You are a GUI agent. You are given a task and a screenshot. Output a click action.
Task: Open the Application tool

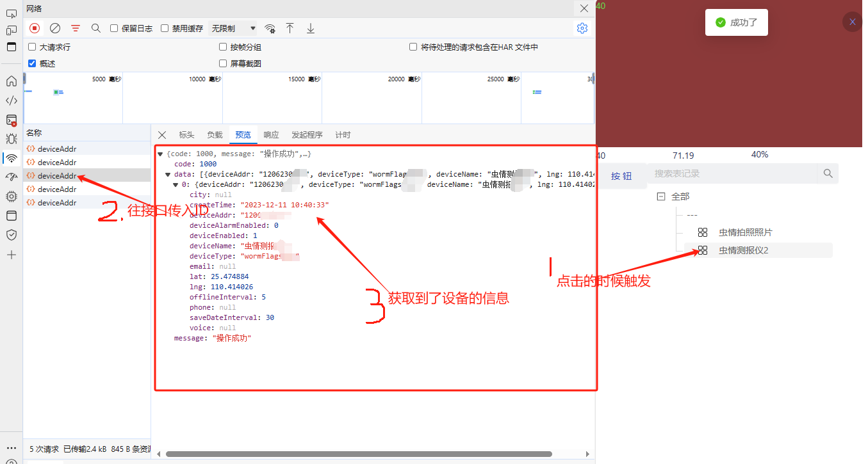coord(11,216)
